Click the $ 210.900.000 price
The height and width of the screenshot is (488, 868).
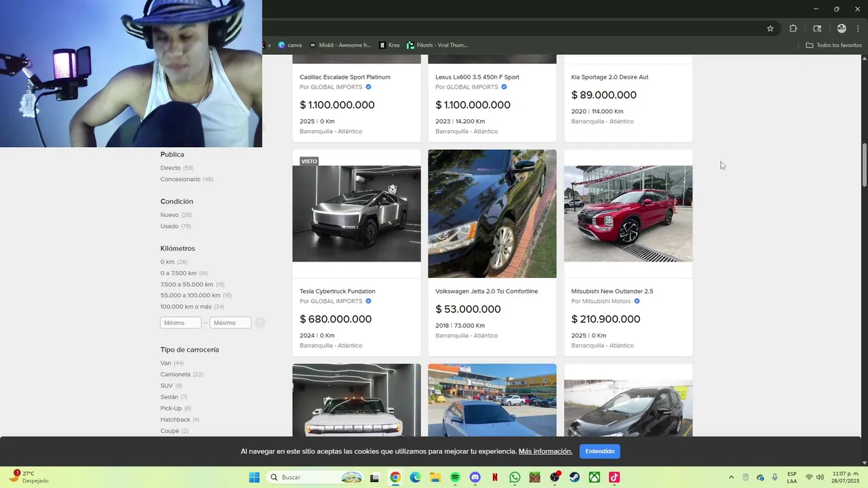[x=606, y=319]
